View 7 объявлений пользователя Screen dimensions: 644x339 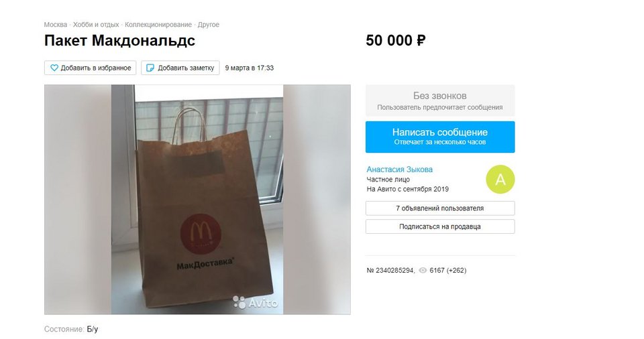click(x=440, y=208)
